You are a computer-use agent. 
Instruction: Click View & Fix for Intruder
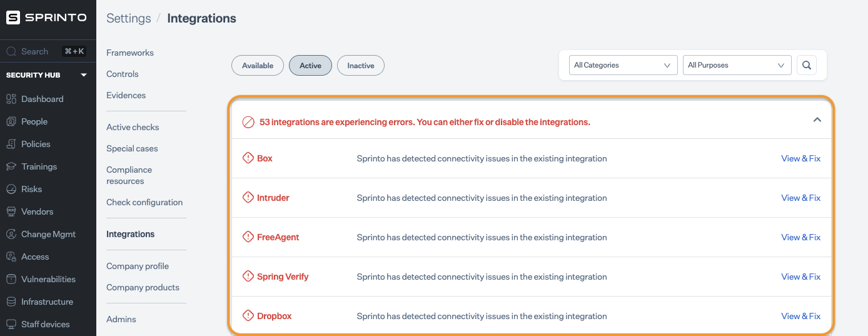coord(800,198)
